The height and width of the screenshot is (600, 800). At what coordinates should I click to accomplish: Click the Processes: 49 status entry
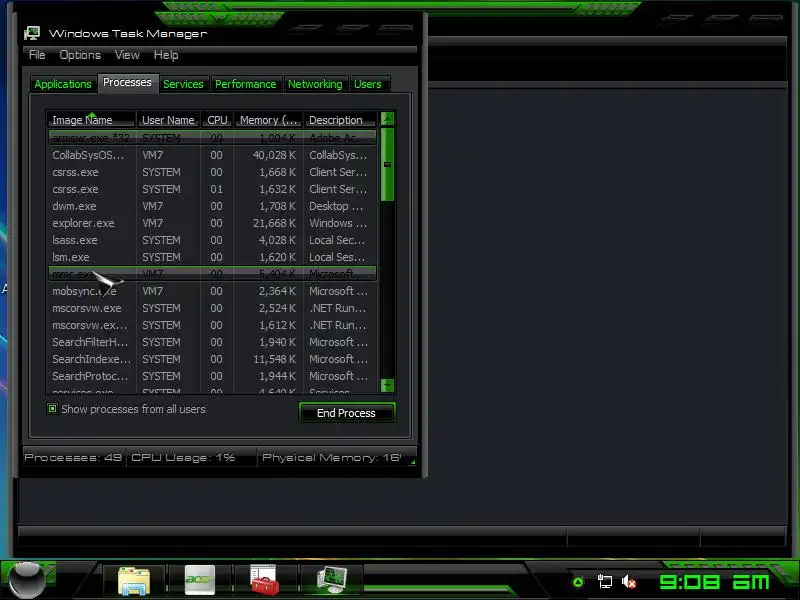73,457
